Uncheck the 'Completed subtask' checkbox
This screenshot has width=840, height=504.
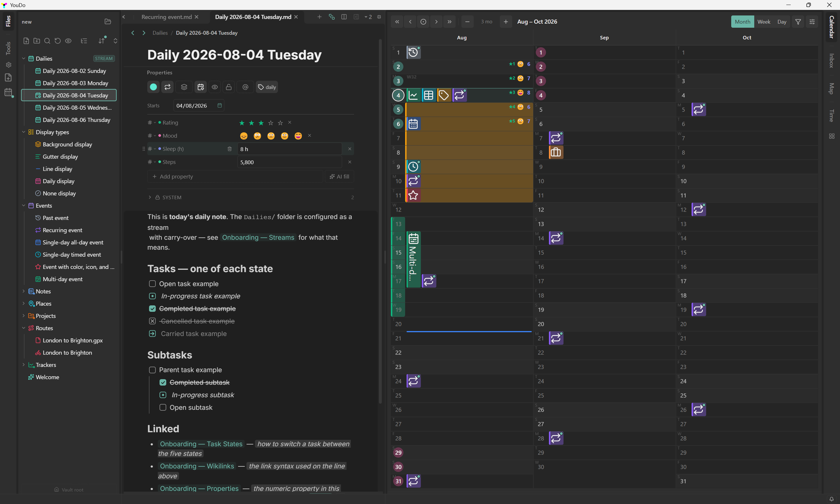coord(163,382)
